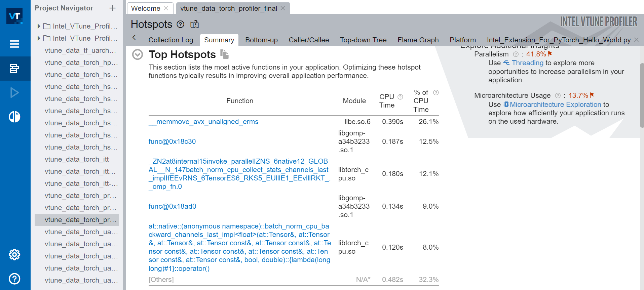Open the Help question mark icon
The width and height of the screenshot is (644, 290).
click(x=14, y=279)
